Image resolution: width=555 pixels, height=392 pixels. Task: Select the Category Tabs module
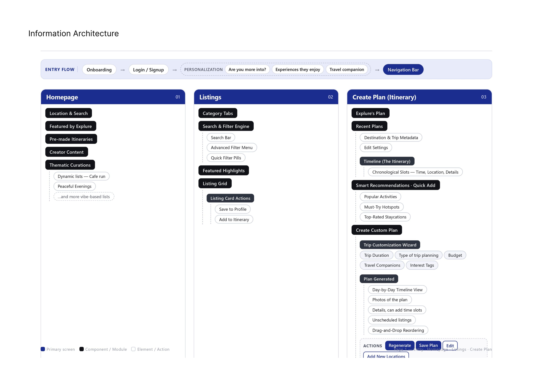point(217,113)
